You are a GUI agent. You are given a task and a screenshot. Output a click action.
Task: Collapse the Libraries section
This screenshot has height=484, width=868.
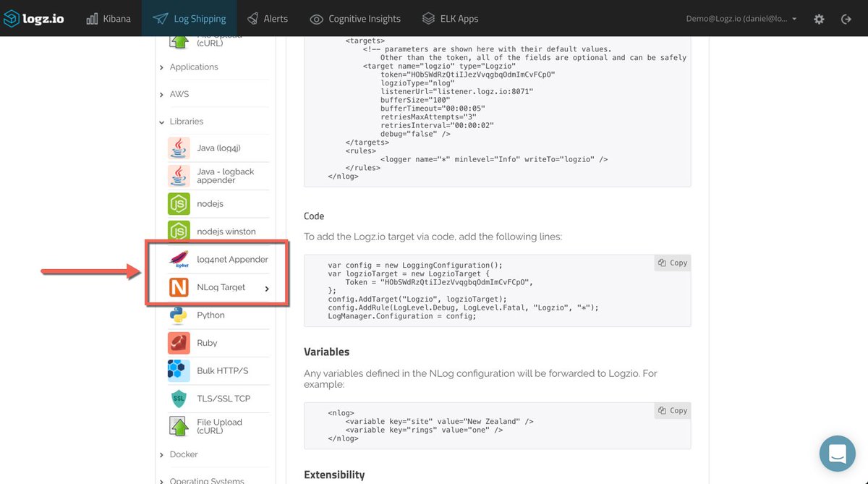181,122
